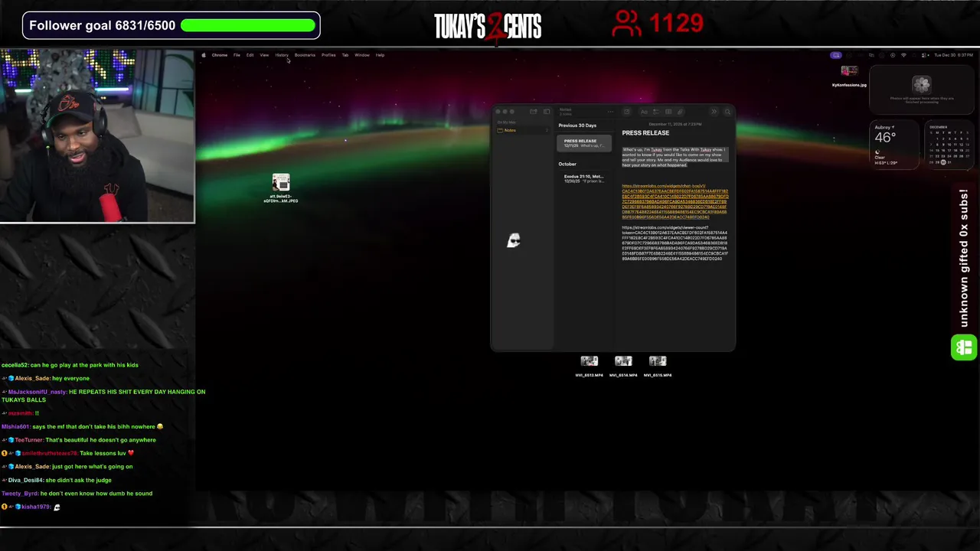The image size is (980, 551).
Task: Open the Bookmarks menu
Action: point(305,55)
